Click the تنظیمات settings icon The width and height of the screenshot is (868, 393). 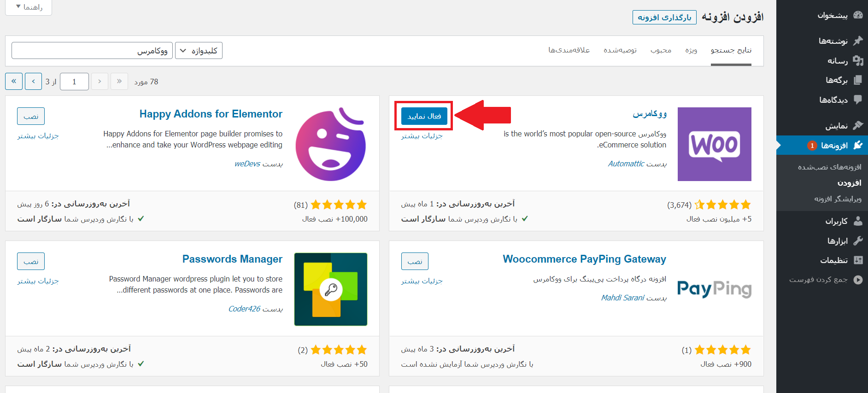click(x=858, y=260)
